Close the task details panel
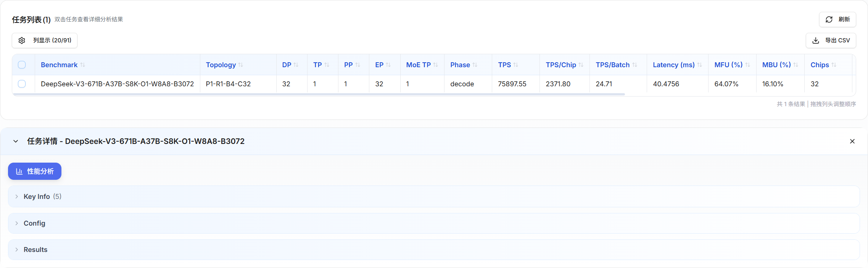This screenshot has width=868, height=268. [852, 141]
